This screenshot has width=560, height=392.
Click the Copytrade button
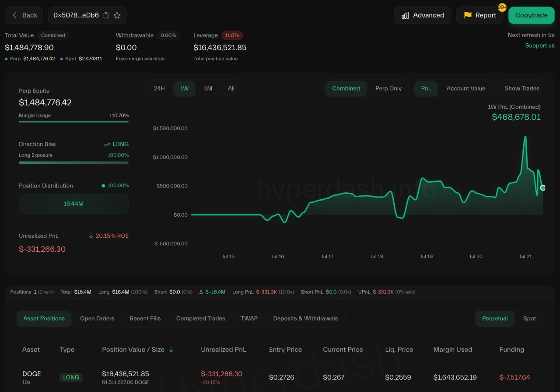pos(531,15)
